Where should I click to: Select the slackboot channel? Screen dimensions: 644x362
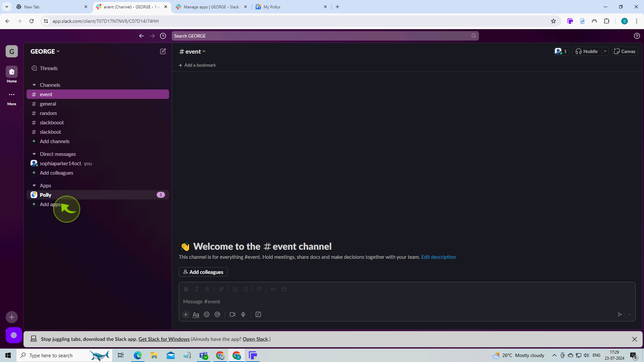(x=98, y=132)
